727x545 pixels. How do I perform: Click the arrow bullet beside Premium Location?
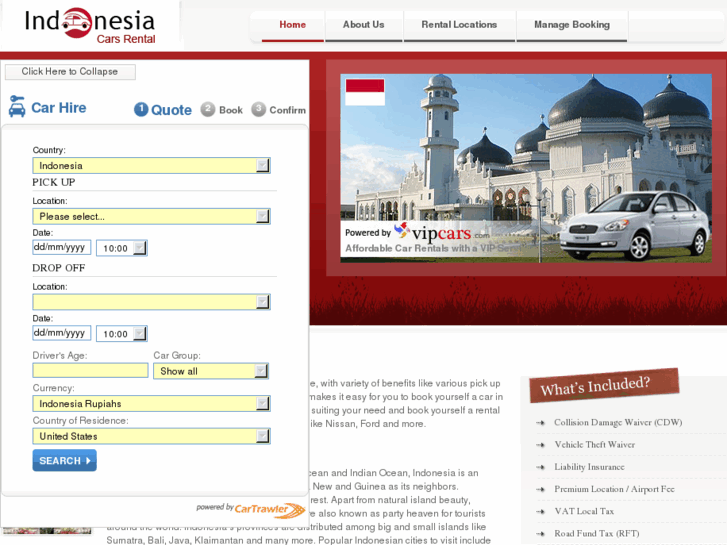(x=541, y=489)
